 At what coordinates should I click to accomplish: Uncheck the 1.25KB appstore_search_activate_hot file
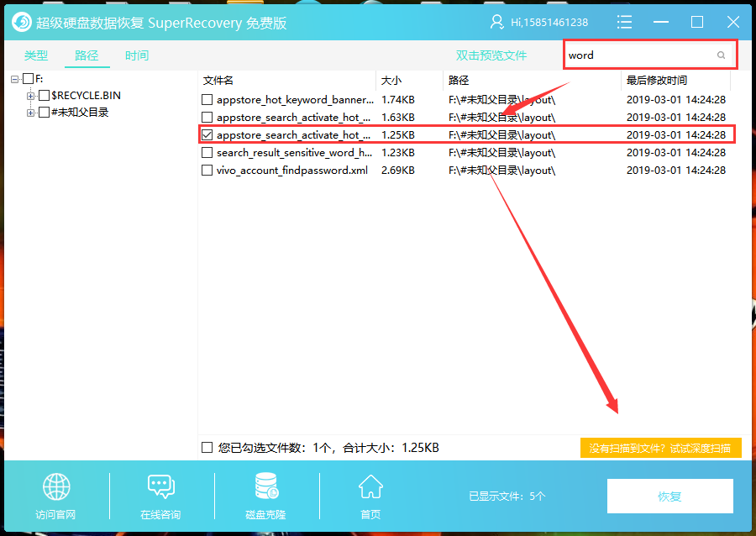207,135
